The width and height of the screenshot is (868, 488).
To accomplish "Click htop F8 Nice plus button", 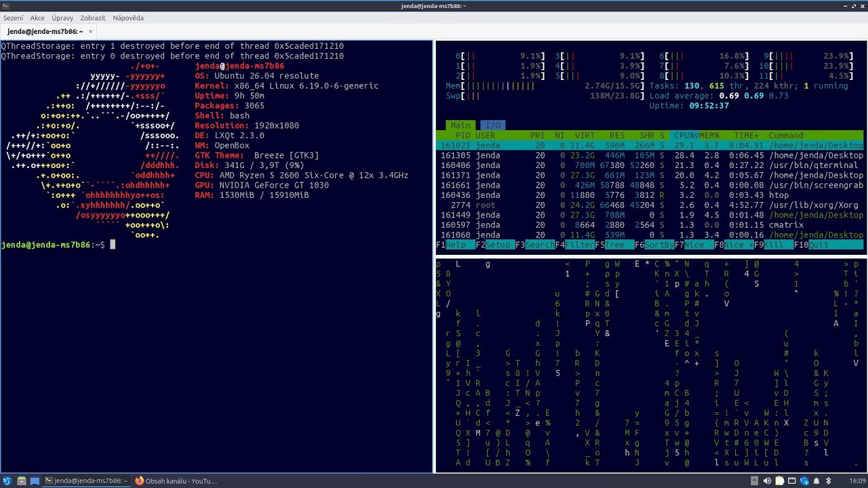I will pos(734,245).
